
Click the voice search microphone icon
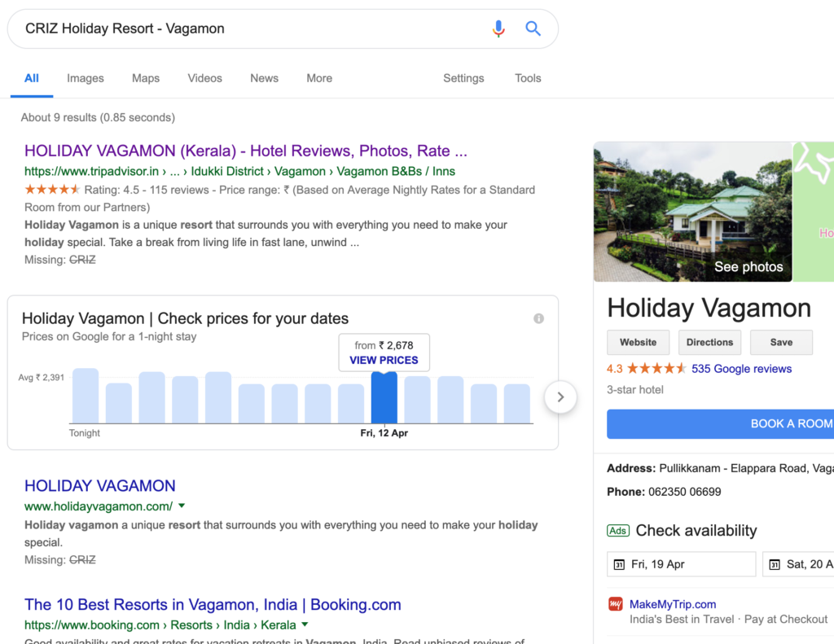[x=498, y=28]
